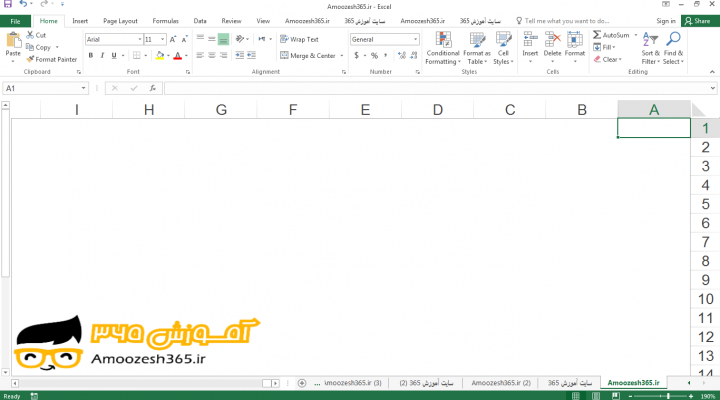The image size is (720, 400).
Task: Increase font size with larger A
Action: click(173, 39)
